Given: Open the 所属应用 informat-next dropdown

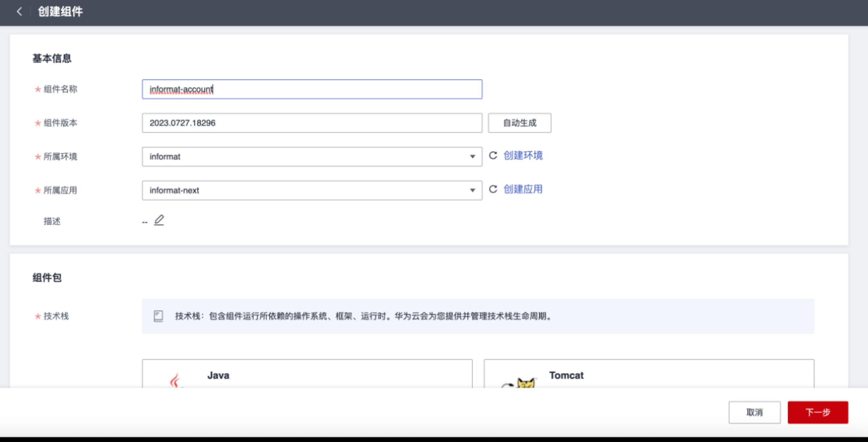Looking at the screenshot, I should click(305, 190).
